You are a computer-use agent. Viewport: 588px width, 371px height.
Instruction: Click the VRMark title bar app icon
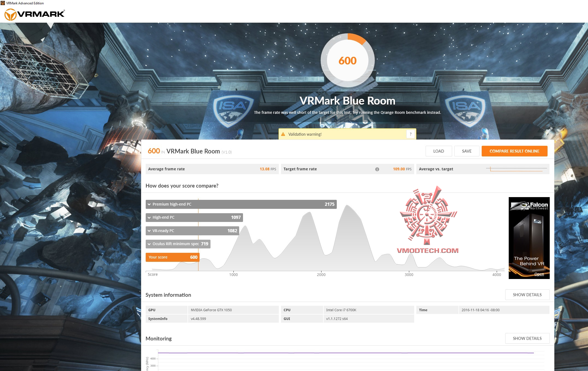click(x=3, y=3)
